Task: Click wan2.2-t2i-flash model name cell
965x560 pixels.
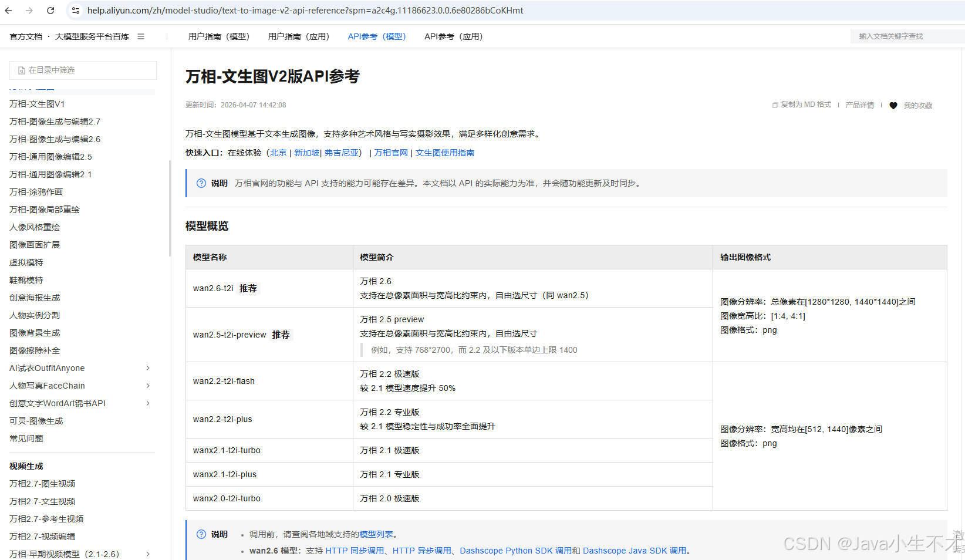Action: pyautogui.click(x=269, y=381)
